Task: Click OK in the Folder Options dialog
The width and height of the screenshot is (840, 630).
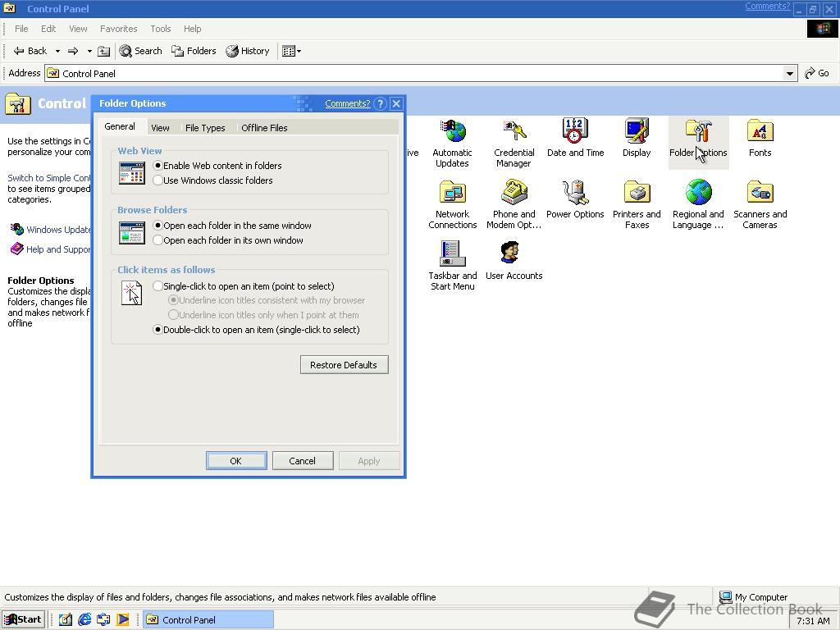Action: (x=235, y=461)
